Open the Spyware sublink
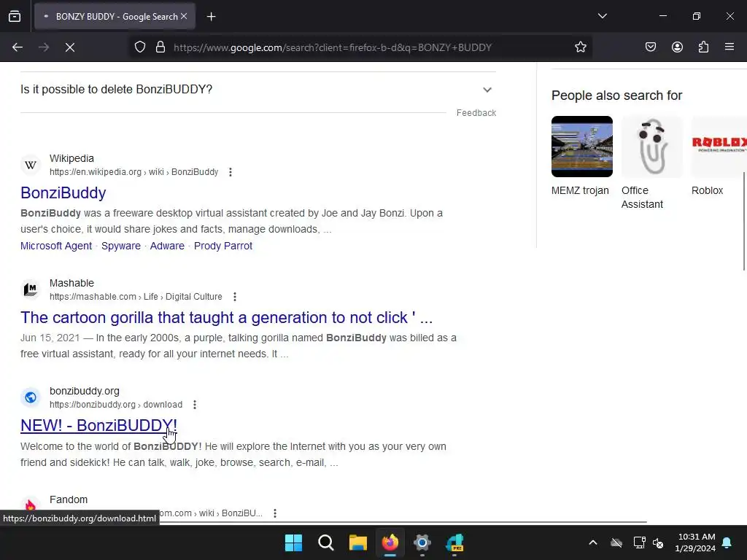This screenshot has height=560, width=747. 121,246
